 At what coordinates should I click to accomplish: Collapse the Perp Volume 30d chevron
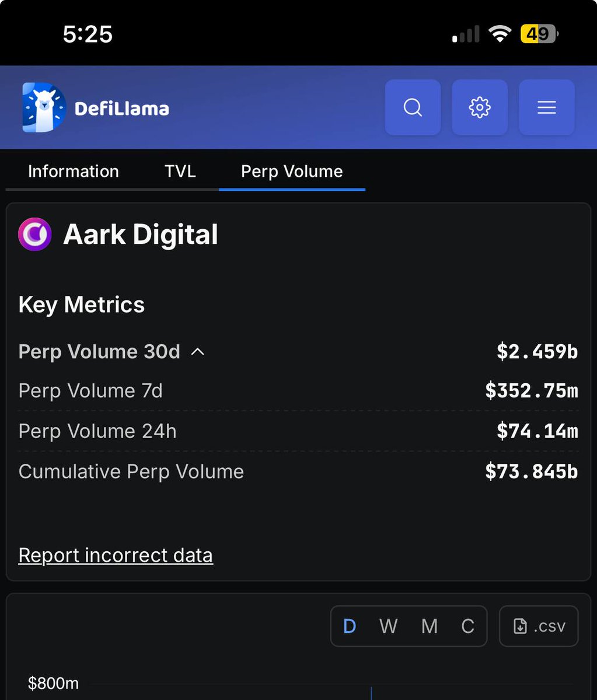pyautogui.click(x=198, y=352)
